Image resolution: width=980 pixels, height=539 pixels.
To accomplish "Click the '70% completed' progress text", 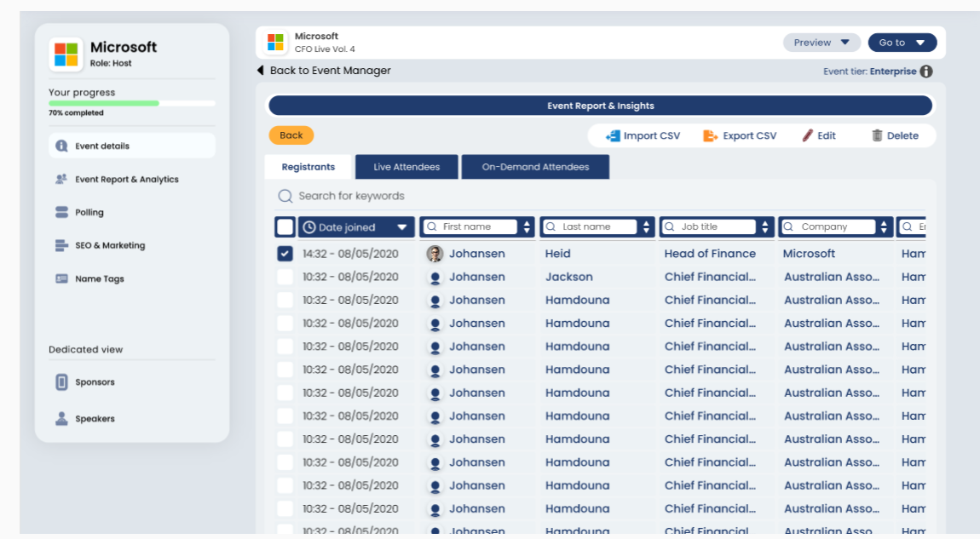I will click(76, 113).
